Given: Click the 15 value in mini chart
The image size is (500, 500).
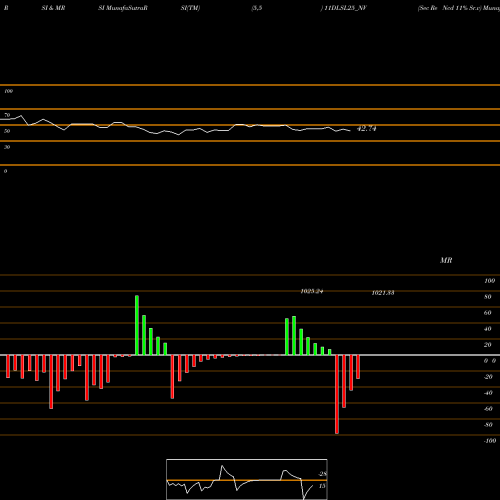Looking at the screenshot, I should tap(322, 486).
